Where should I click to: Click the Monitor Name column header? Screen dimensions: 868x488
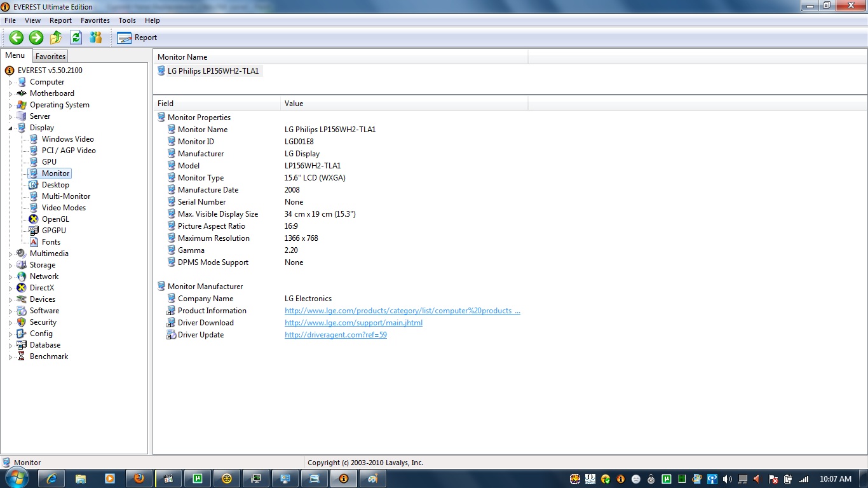pos(341,57)
